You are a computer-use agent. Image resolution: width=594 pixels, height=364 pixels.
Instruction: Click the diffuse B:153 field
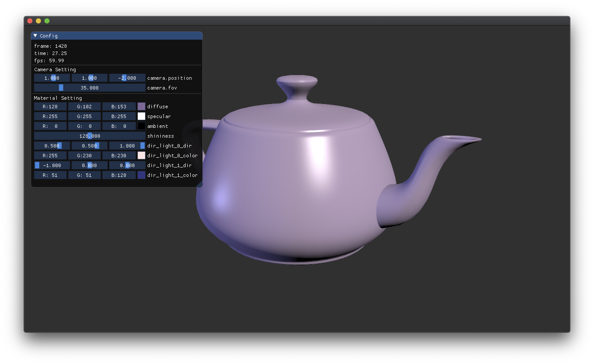[119, 106]
